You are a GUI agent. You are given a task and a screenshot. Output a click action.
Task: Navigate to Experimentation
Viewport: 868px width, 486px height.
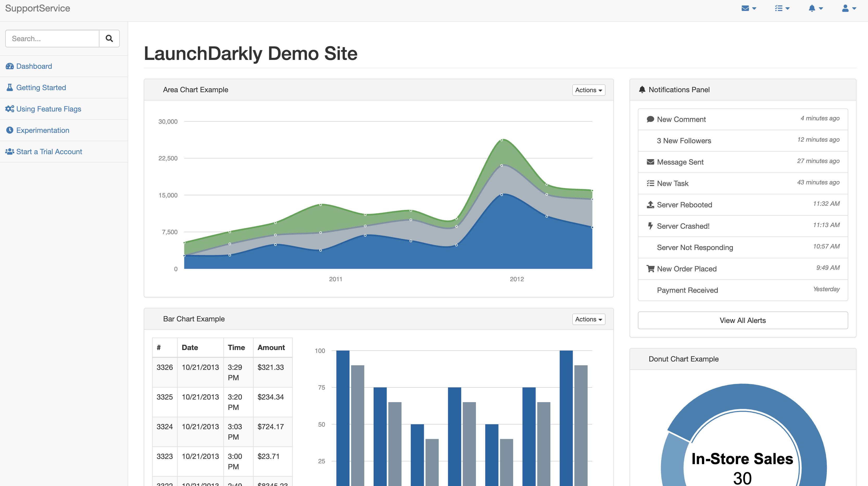tap(64, 130)
